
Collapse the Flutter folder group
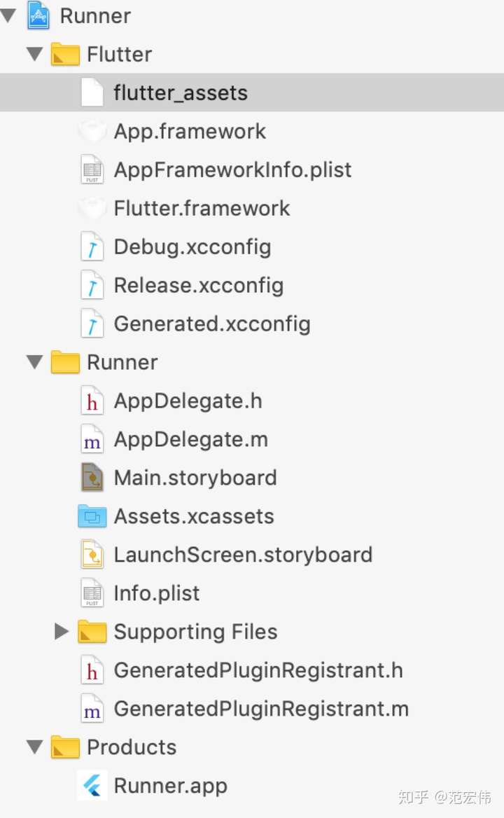(34, 54)
